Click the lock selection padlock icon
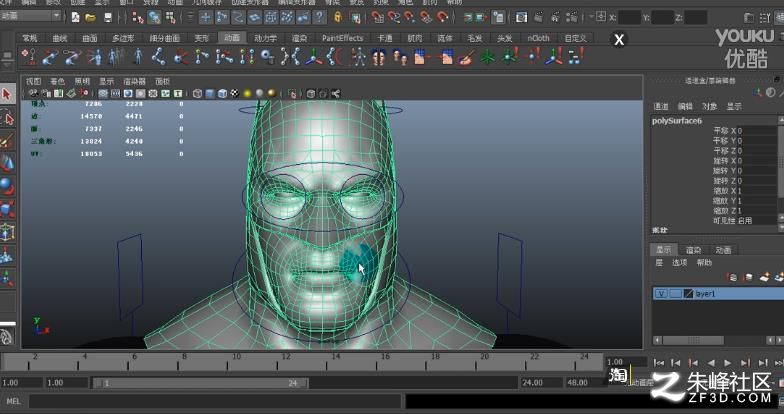The height and width of the screenshot is (414, 784). (x=338, y=18)
